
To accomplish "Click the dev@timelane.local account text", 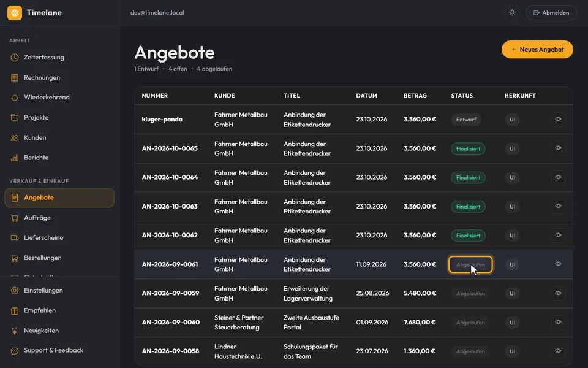I will click(157, 13).
